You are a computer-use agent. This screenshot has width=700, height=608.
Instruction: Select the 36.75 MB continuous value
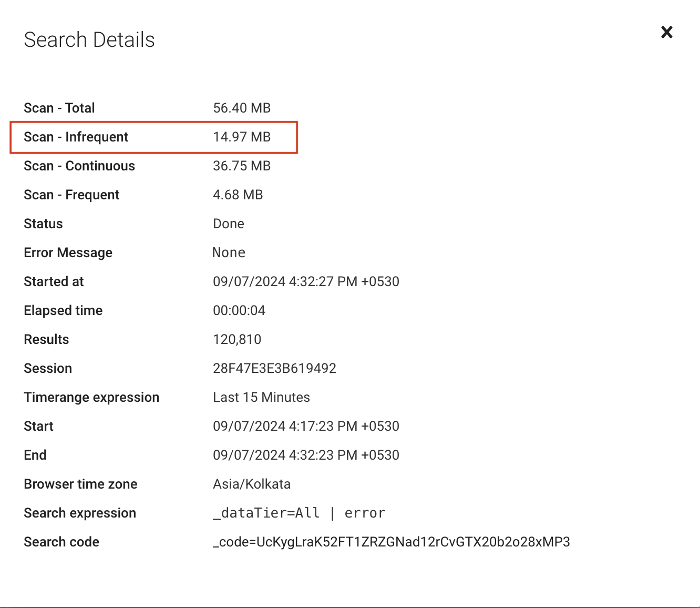click(x=242, y=166)
